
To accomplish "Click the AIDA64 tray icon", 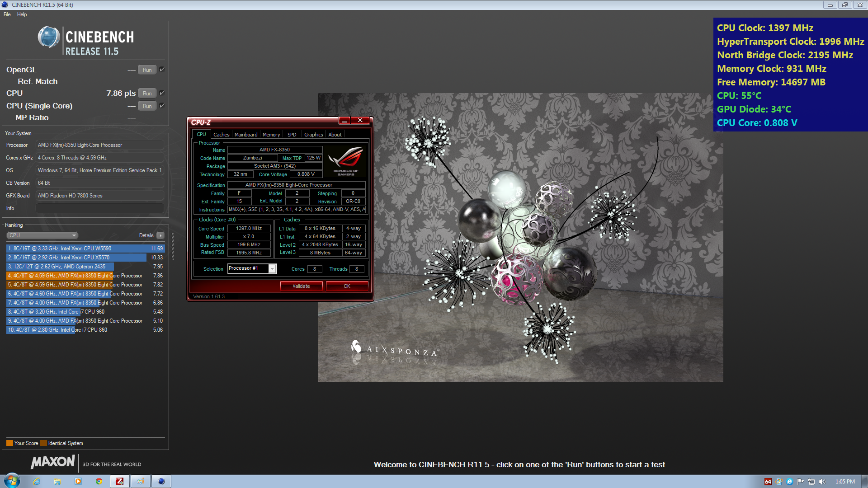I will pyautogui.click(x=768, y=482).
